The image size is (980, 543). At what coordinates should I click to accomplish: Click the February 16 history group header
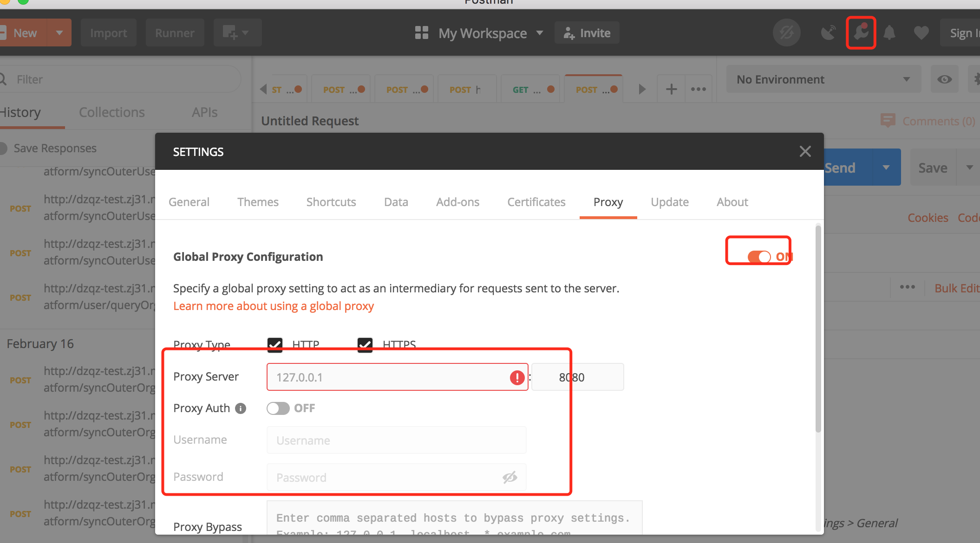40,344
